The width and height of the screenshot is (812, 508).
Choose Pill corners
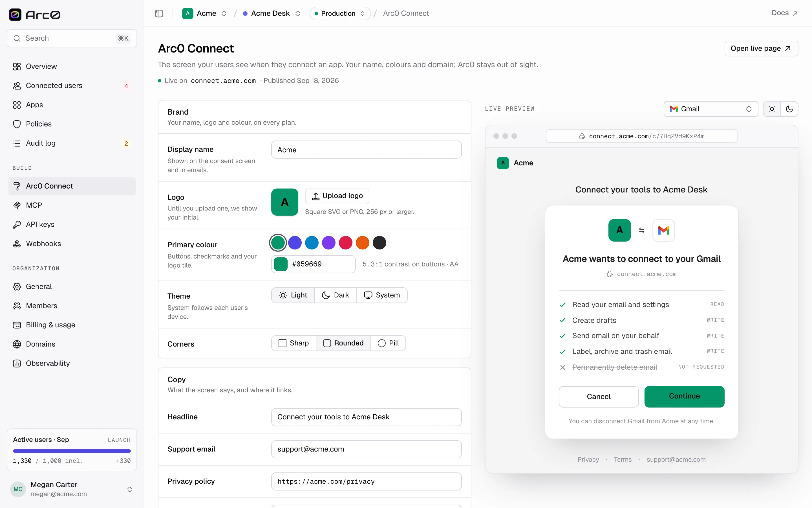[x=388, y=343]
